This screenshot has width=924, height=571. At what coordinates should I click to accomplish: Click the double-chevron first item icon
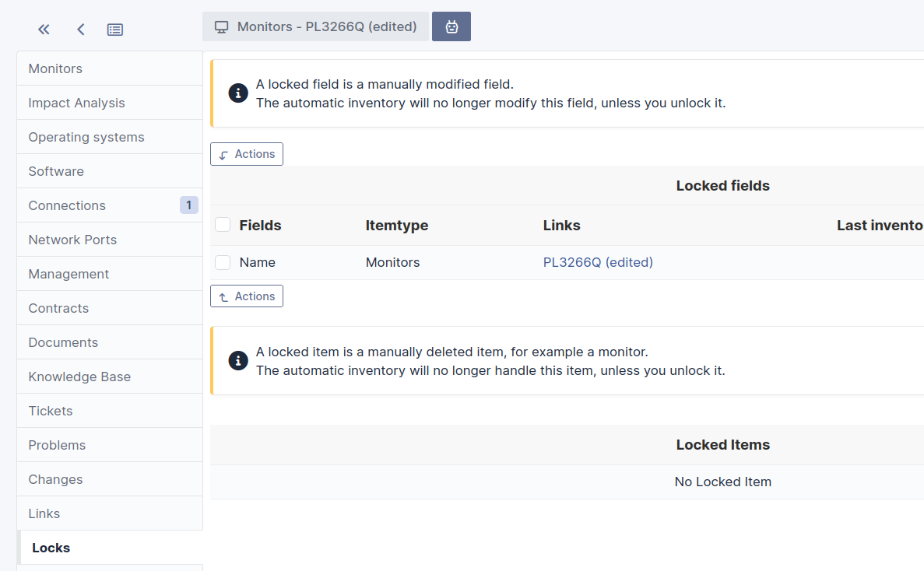coord(44,30)
